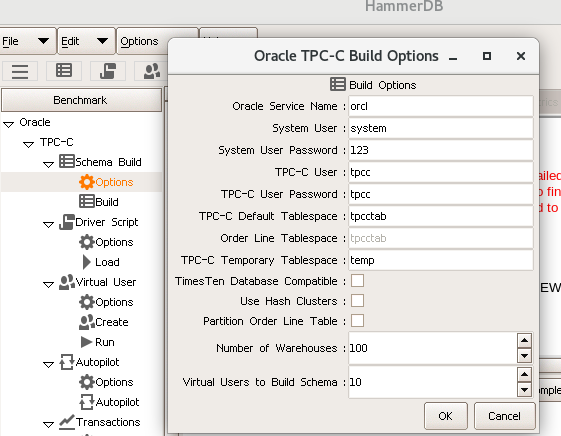Click the Build Options header table icon

point(338,84)
